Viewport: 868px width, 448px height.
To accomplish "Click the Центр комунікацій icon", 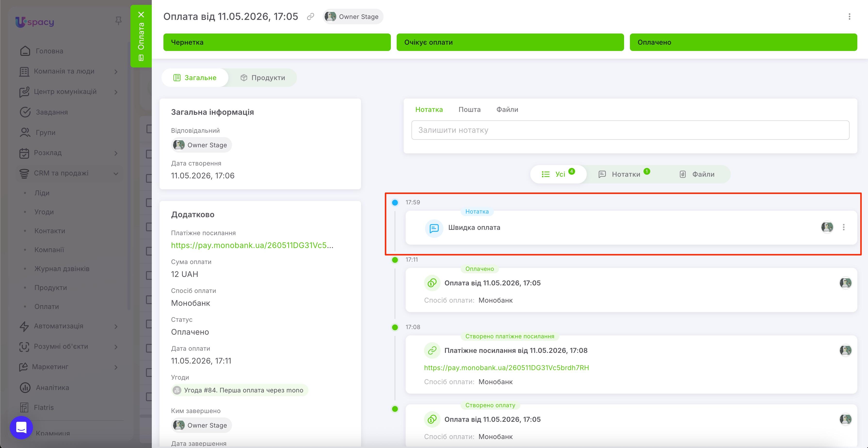I will [24, 92].
